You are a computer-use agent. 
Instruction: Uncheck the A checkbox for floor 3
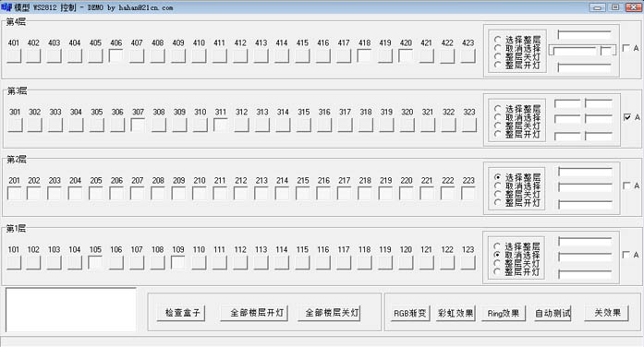click(627, 117)
